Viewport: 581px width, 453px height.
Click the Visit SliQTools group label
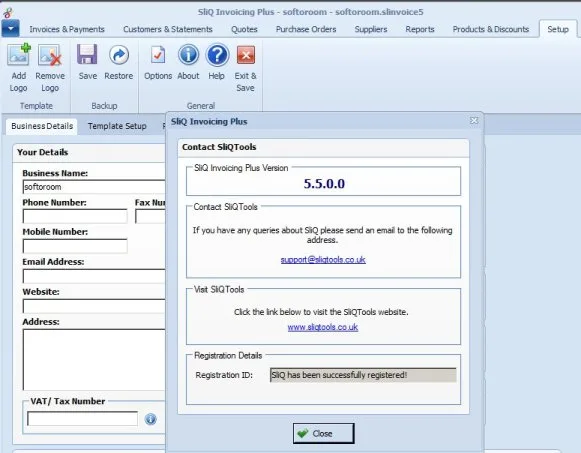219,289
